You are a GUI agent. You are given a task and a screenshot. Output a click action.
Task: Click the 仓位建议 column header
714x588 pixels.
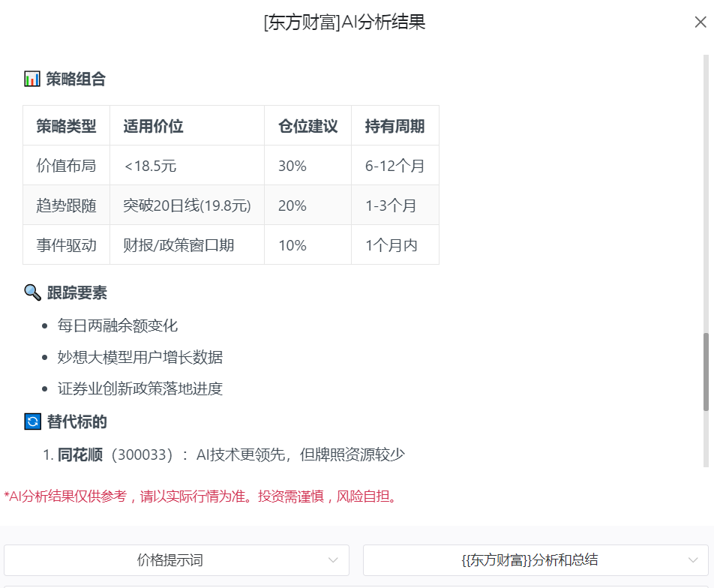pos(307,126)
